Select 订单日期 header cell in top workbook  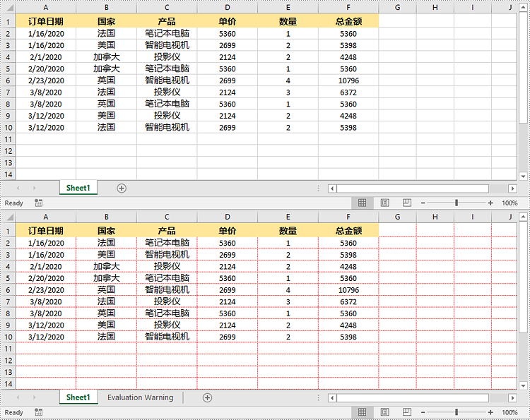point(46,22)
